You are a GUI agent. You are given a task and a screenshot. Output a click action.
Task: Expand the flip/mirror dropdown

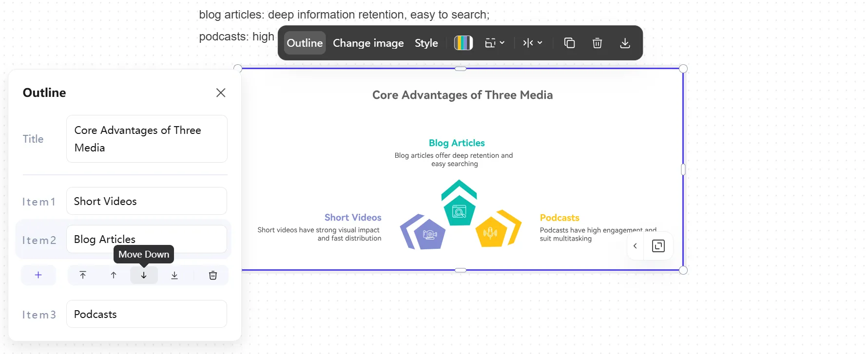click(533, 43)
